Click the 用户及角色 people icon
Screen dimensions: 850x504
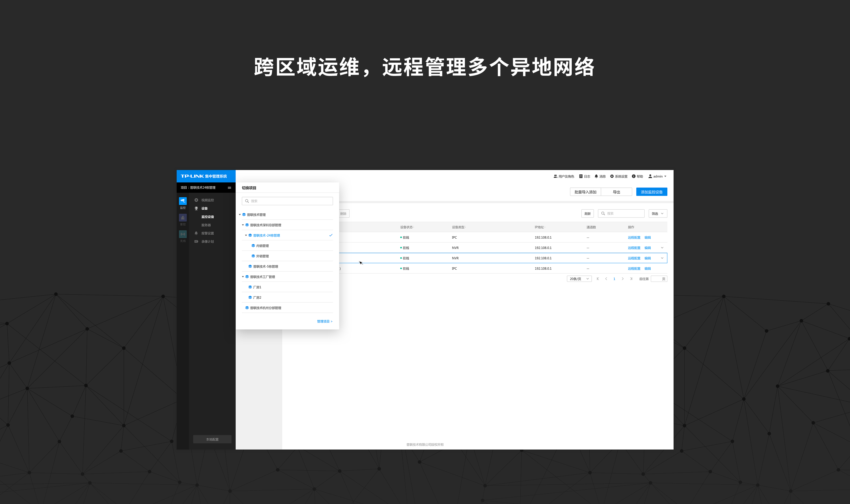[x=555, y=176]
